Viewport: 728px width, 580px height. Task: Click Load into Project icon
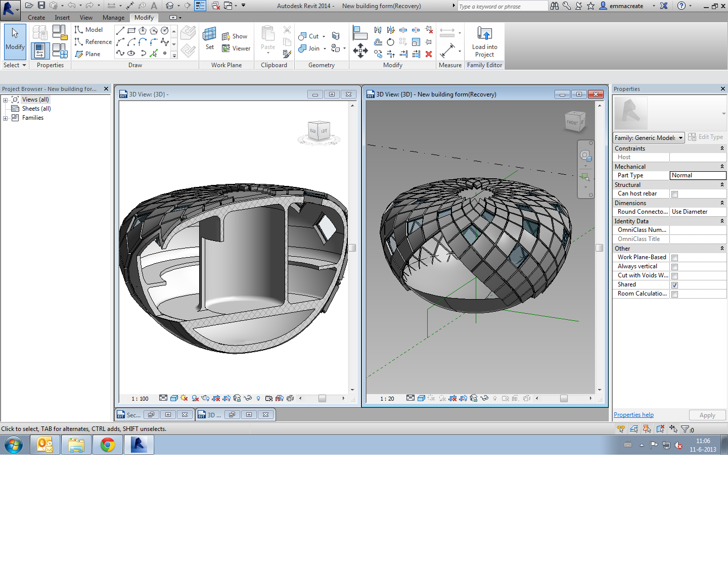click(484, 34)
